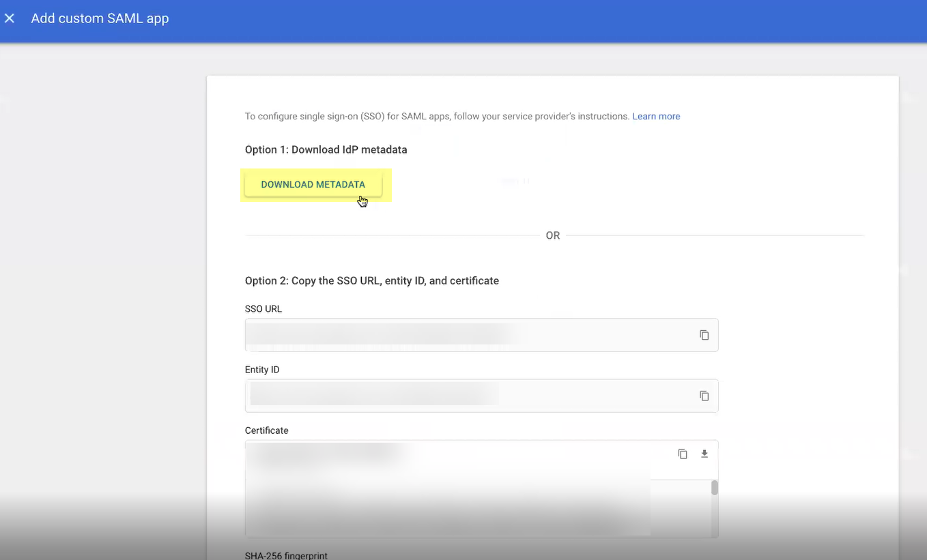Download the certificate file
927x560 pixels.
(704, 454)
